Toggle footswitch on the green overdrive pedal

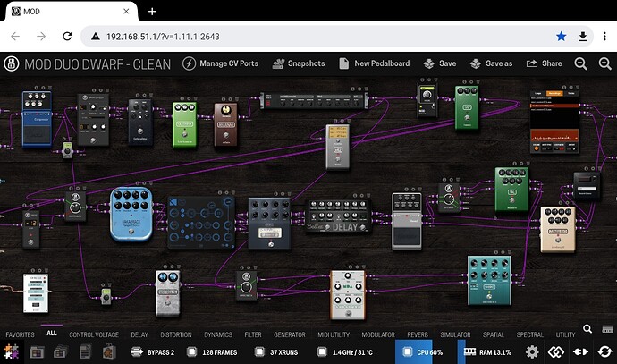184,135
